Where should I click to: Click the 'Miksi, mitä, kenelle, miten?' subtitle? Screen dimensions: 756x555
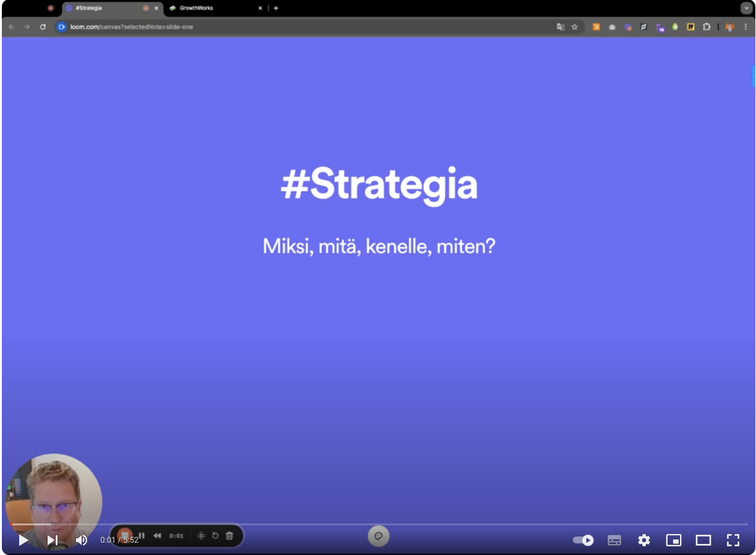point(379,247)
